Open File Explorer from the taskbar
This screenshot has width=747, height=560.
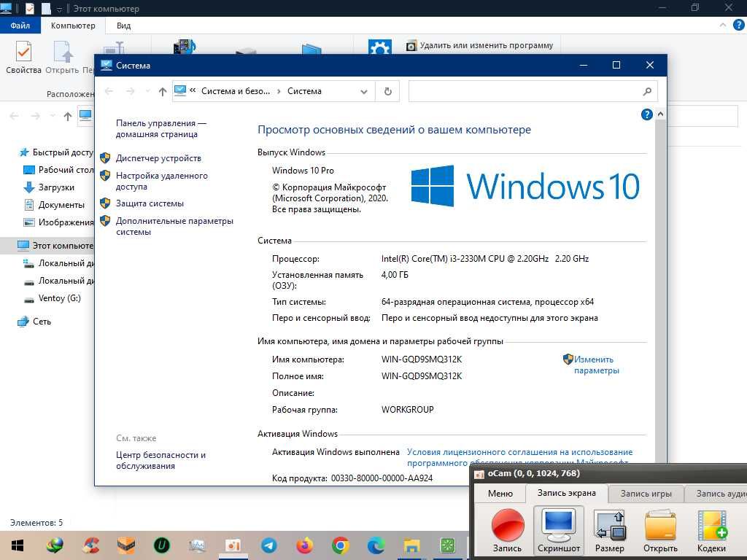pyautogui.click(x=411, y=545)
